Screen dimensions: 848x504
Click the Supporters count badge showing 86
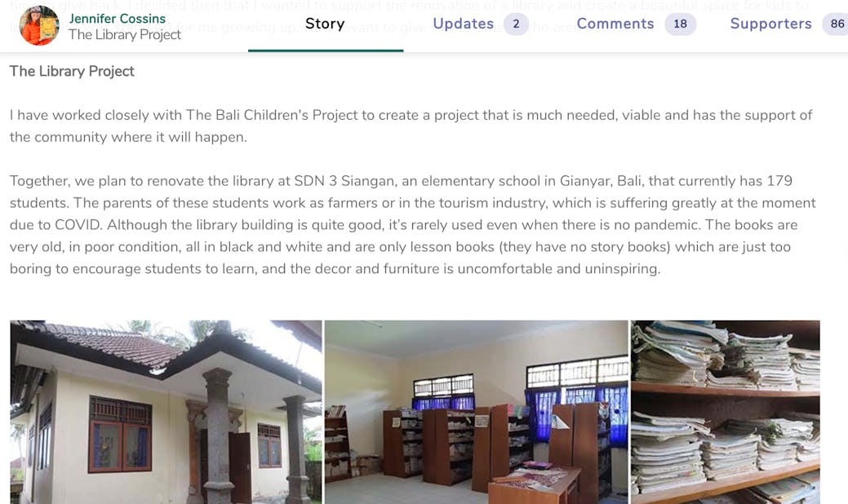(836, 24)
